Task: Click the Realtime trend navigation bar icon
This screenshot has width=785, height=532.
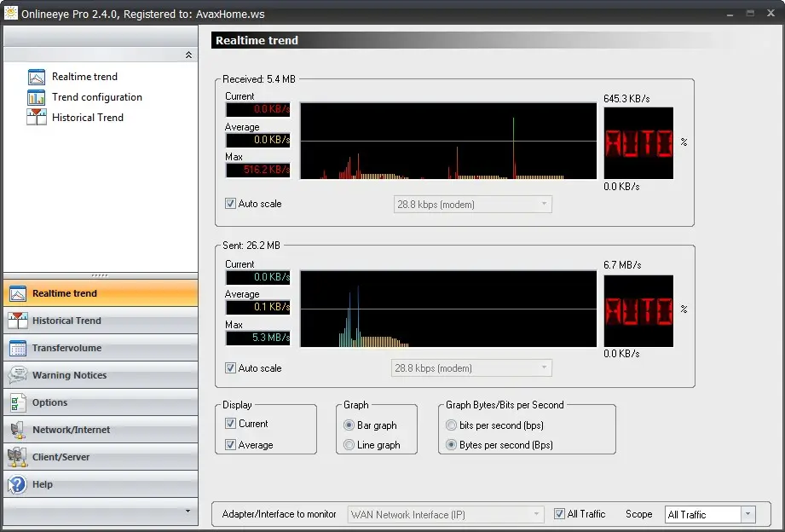Action: [18, 293]
